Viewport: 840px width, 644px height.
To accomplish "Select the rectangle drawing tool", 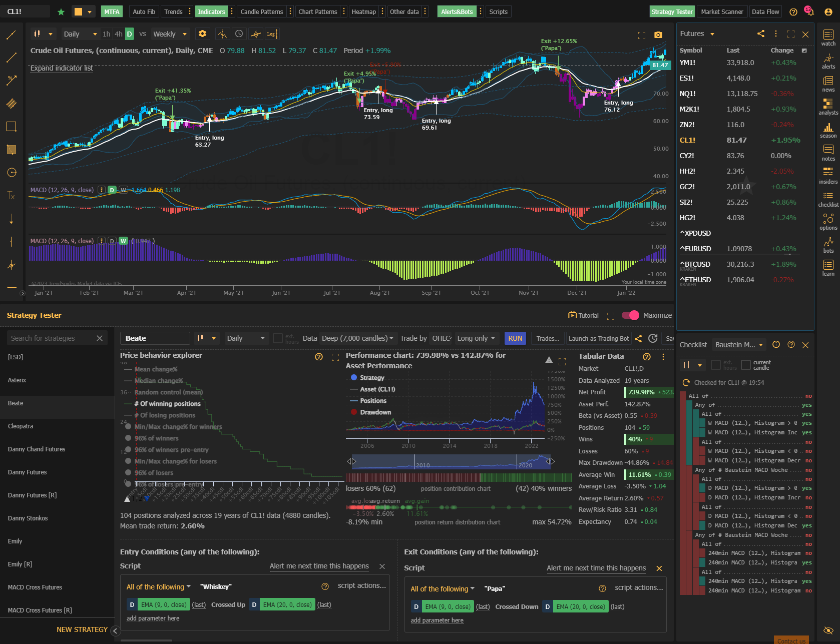I will 11,127.
